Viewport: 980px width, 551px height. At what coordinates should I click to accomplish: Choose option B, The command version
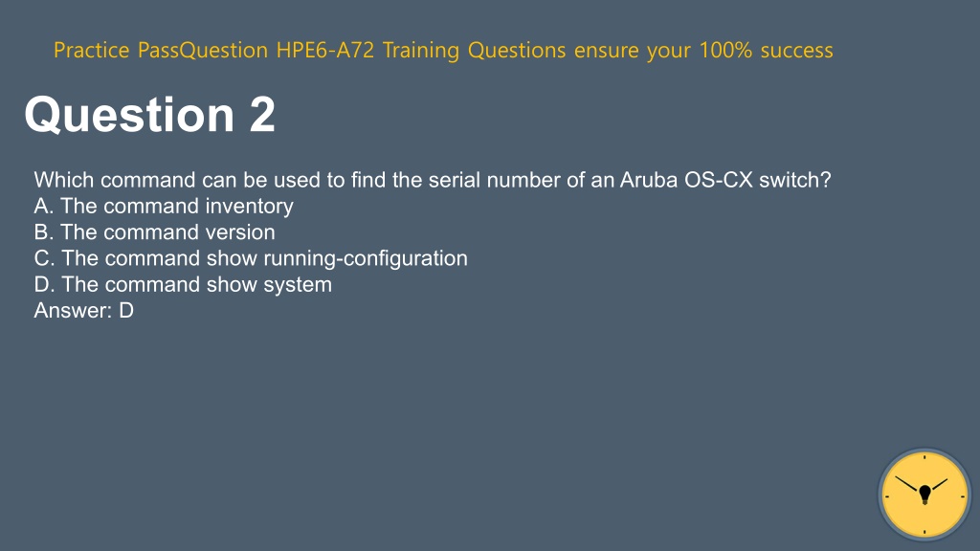click(x=154, y=232)
